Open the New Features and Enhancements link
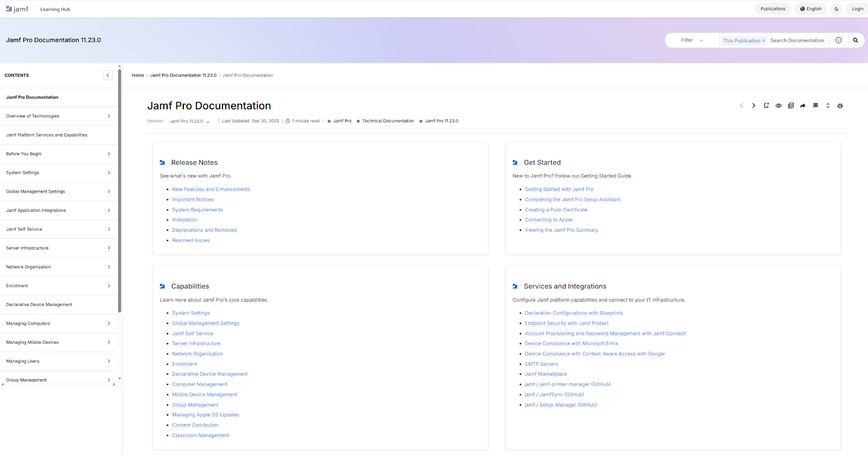The image size is (868, 455). [211, 189]
